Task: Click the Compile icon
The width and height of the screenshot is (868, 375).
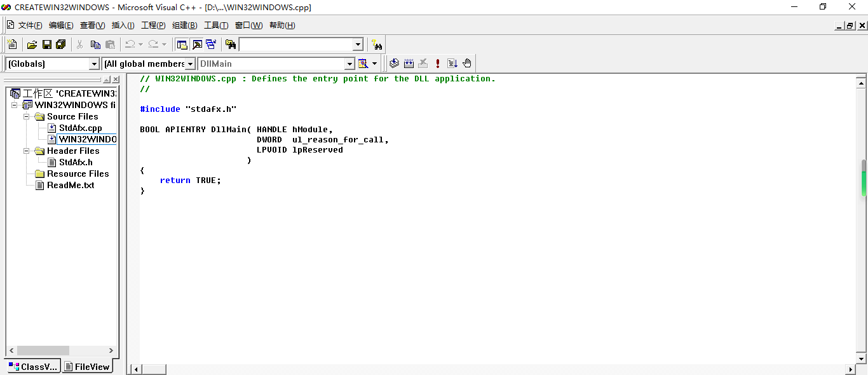Action: coord(394,64)
